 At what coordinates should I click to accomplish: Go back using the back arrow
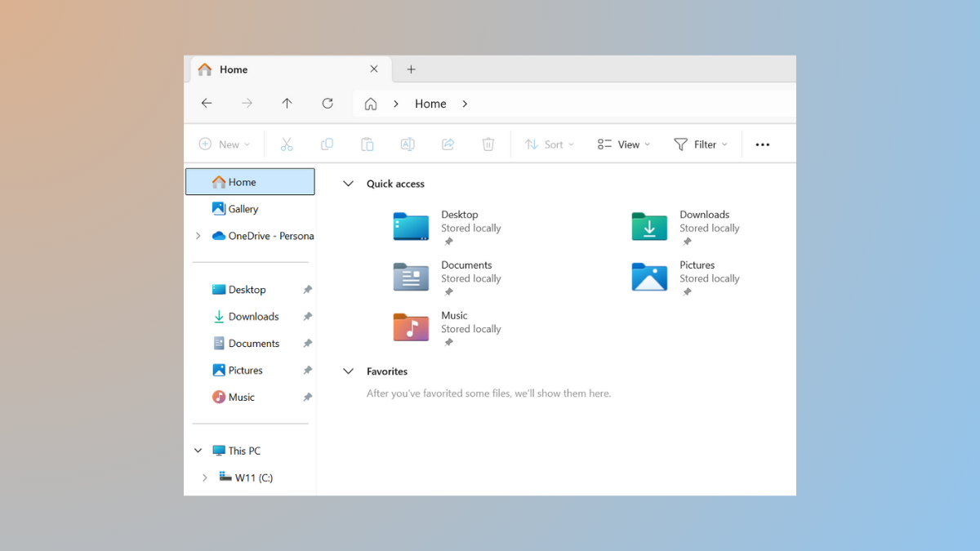207,103
